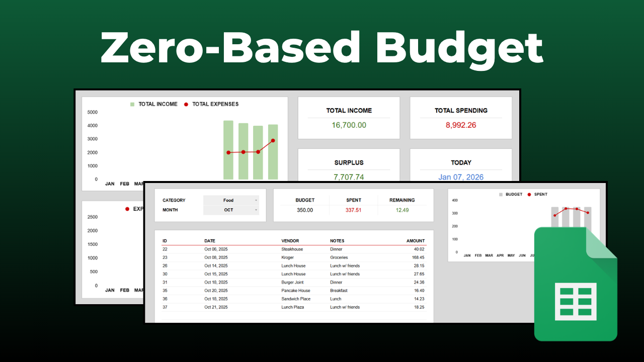The image size is (644, 362).
Task: Click the grey BUDGET legend swatch
Action: [x=501, y=194]
